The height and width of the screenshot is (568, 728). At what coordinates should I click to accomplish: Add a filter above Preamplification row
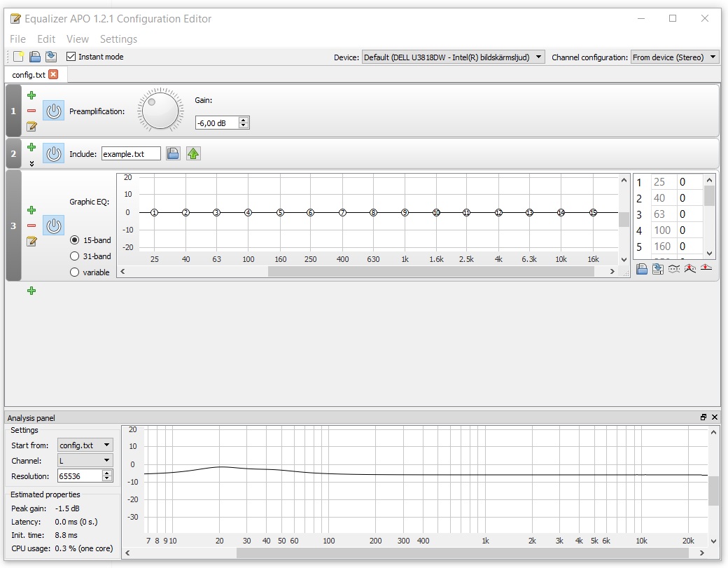click(x=31, y=95)
